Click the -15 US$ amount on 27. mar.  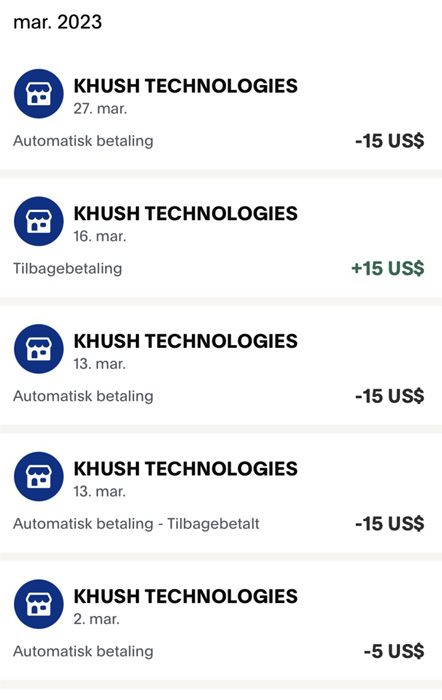tap(390, 141)
